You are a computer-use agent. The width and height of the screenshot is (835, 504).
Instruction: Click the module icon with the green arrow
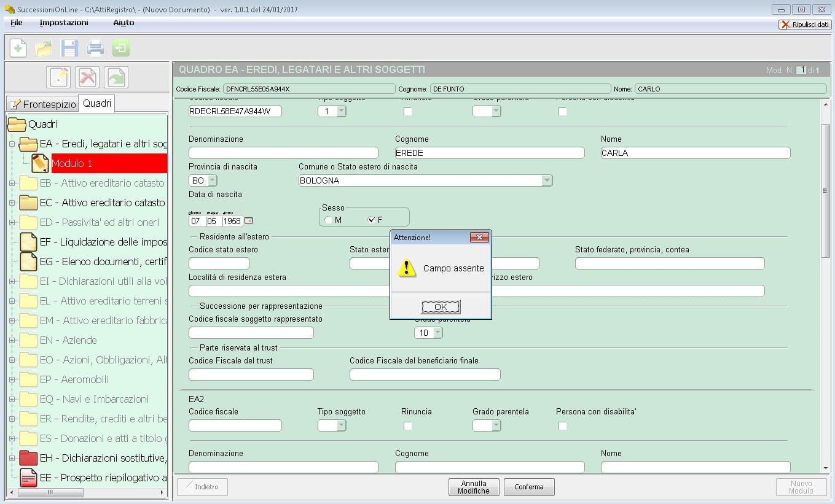pos(116,77)
